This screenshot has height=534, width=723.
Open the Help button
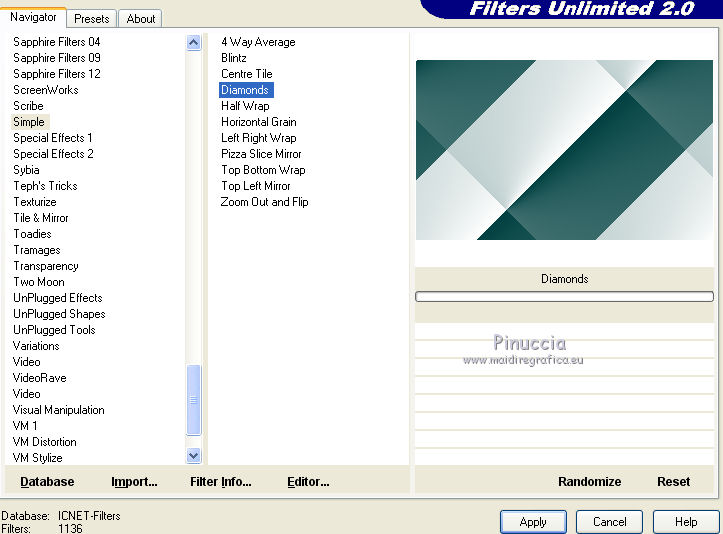pyautogui.click(x=686, y=522)
